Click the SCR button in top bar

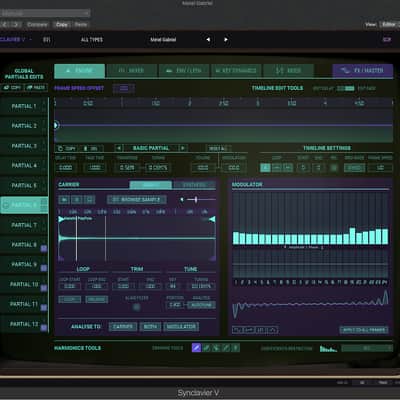pyautogui.click(x=387, y=39)
